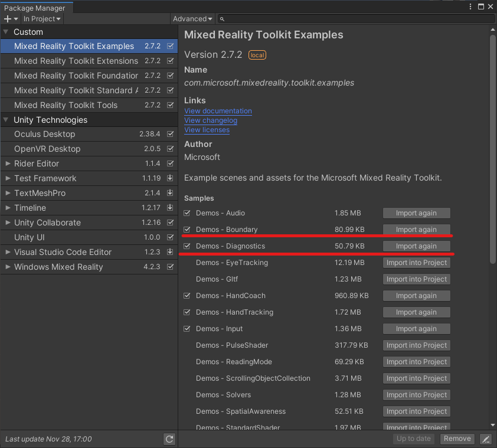
Task: Expand the TextMeshPro versions arrow
Action: pyautogui.click(x=8, y=193)
